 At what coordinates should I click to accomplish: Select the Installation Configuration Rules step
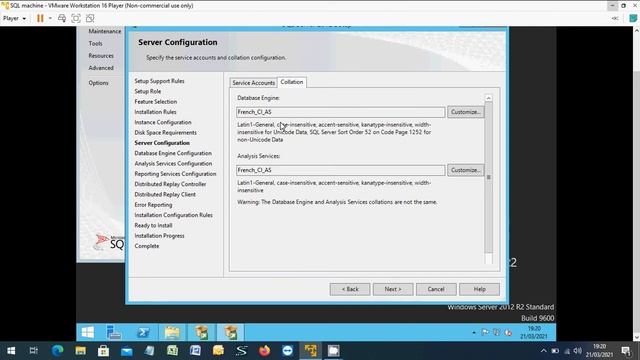[x=173, y=215]
